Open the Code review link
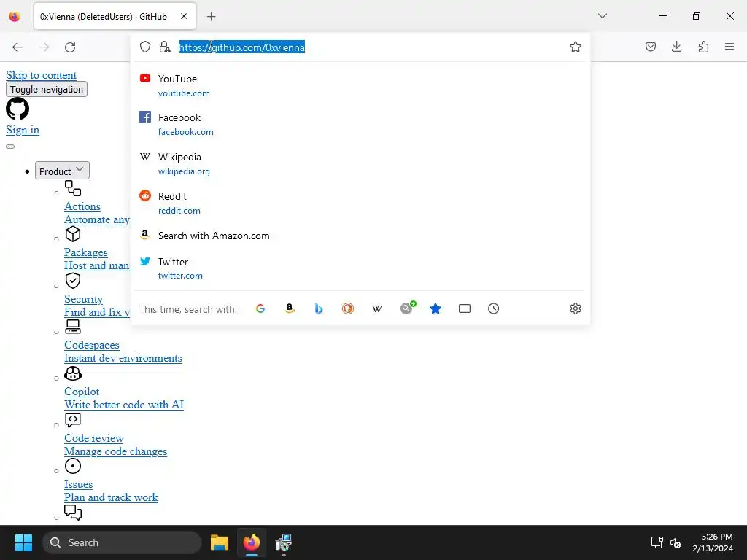 click(94, 438)
